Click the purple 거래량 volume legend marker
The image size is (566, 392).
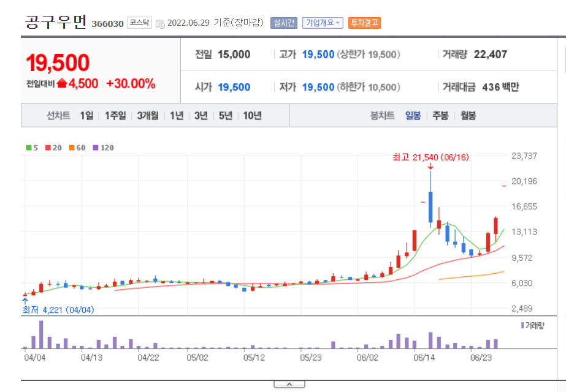click(x=522, y=326)
